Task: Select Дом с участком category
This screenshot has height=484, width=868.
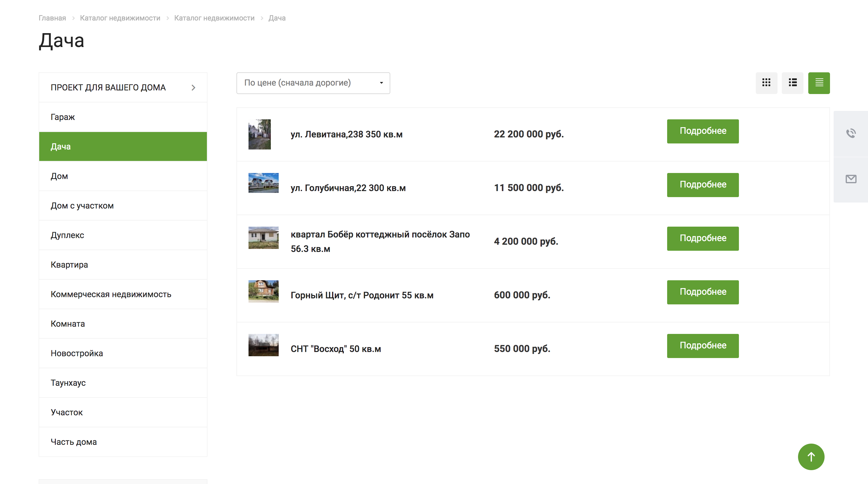Action: pyautogui.click(x=82, y=206)
